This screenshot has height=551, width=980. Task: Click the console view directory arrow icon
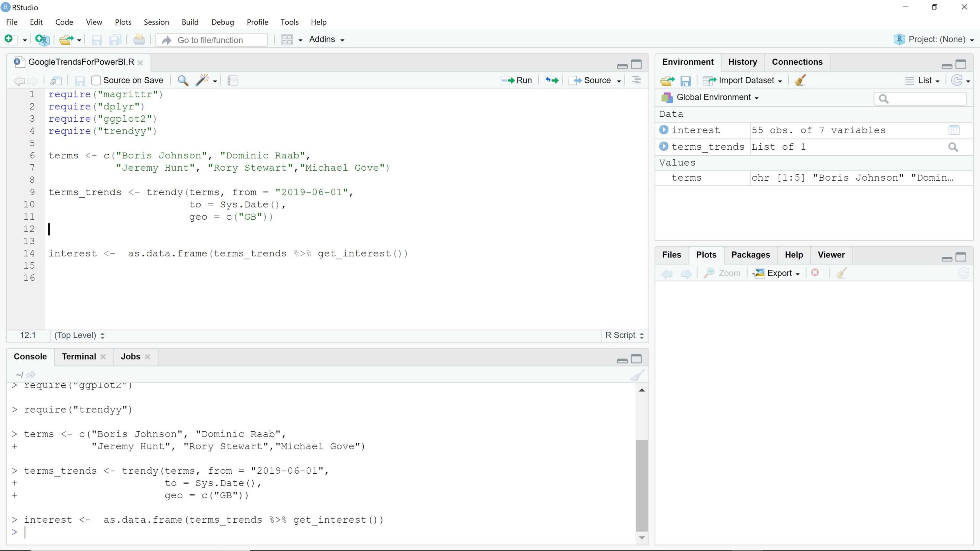click(31, 375)
